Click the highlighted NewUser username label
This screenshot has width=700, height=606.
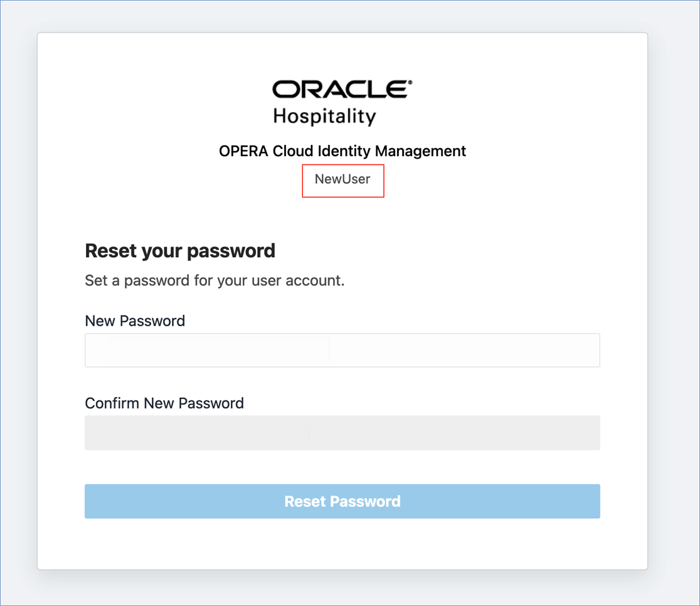(342, 180)
